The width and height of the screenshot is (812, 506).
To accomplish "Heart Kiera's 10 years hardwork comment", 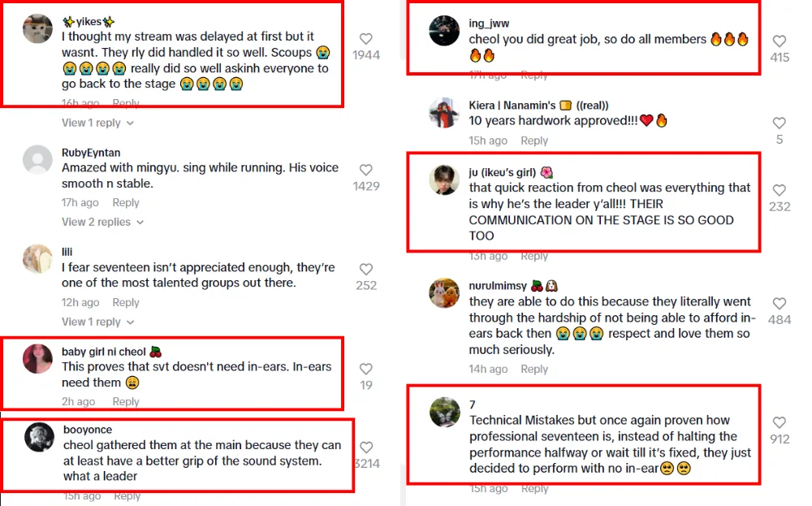I will coord(779,123).
